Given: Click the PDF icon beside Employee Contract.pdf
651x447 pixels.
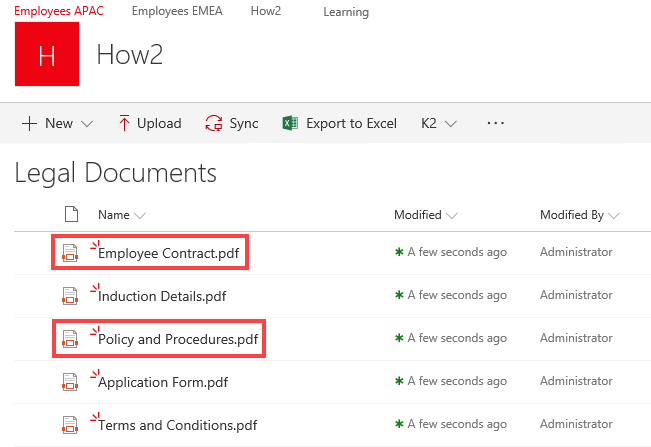Looking at the screenshot, I should tap(70, 253).
